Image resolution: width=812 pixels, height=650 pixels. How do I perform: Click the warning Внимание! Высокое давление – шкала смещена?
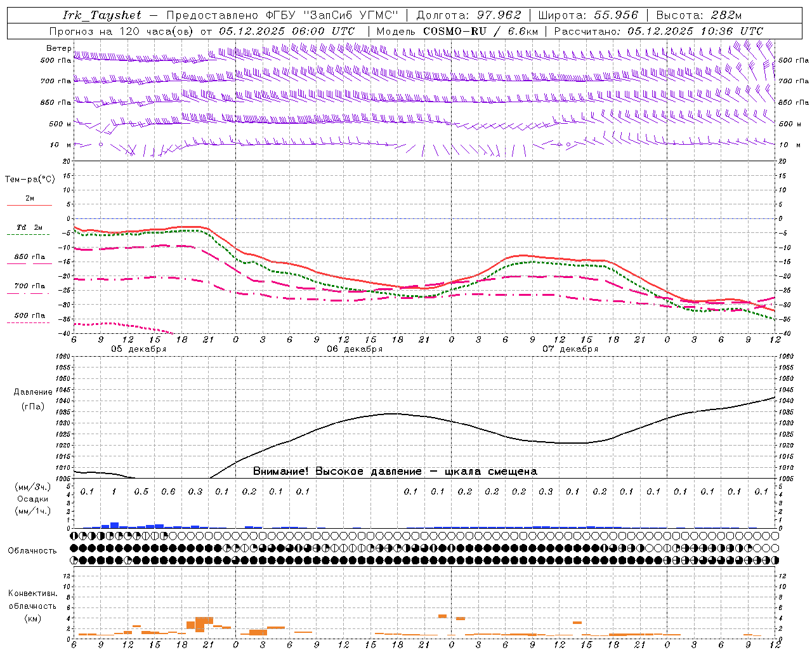[x=395, y=472]
